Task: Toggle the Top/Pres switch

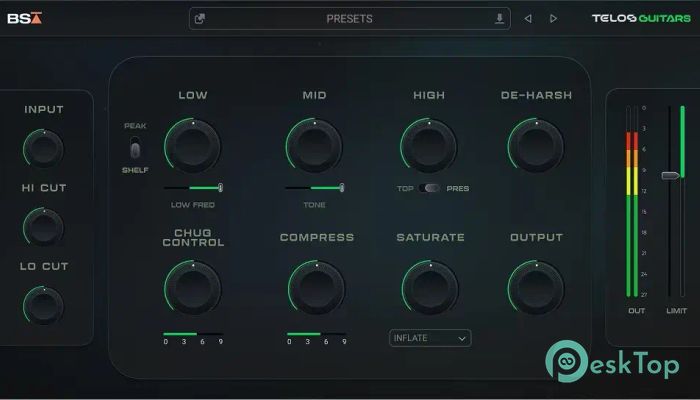Action: pyautogui.click(x=432, y=188)
